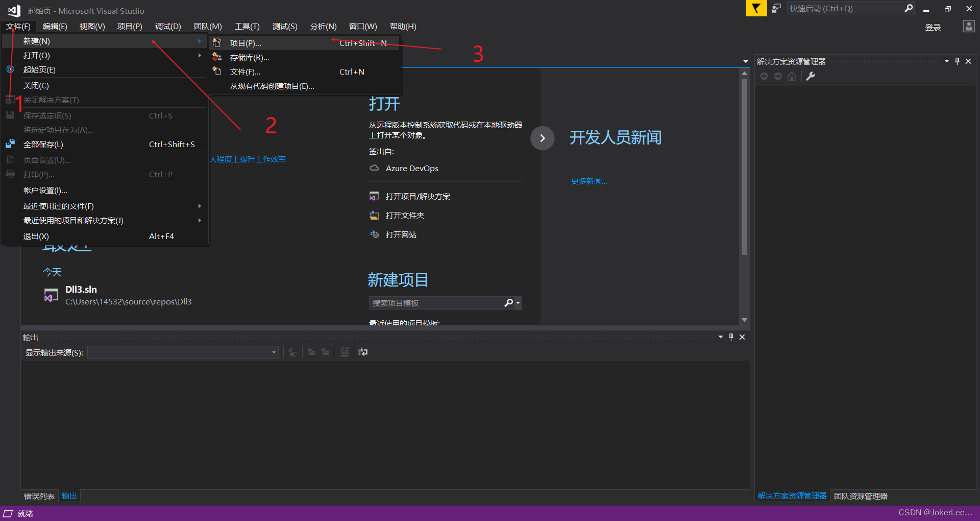Open the 调试(D) menu

pyautogui.click(x=168, y=26)
